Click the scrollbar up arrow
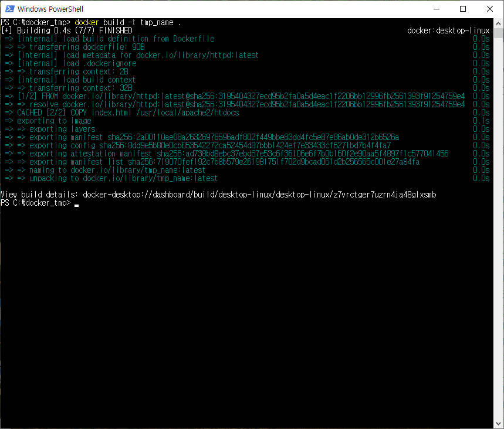 pos(498,23)
